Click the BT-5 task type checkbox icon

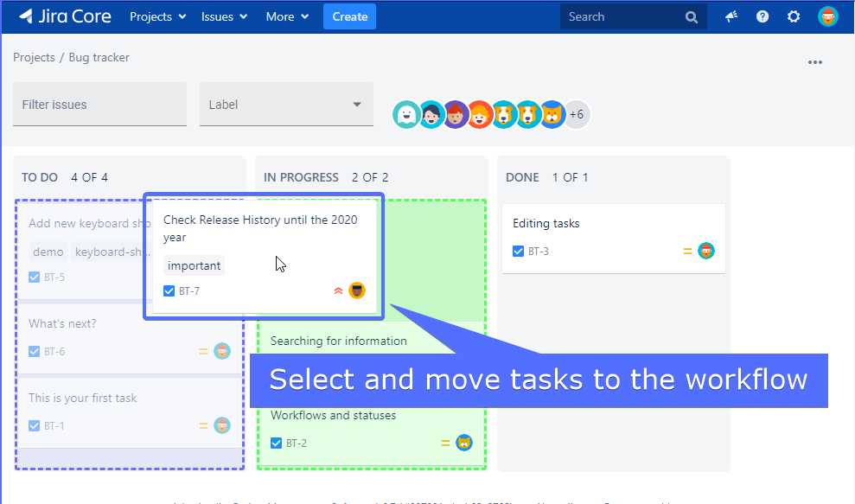point(35,278)
